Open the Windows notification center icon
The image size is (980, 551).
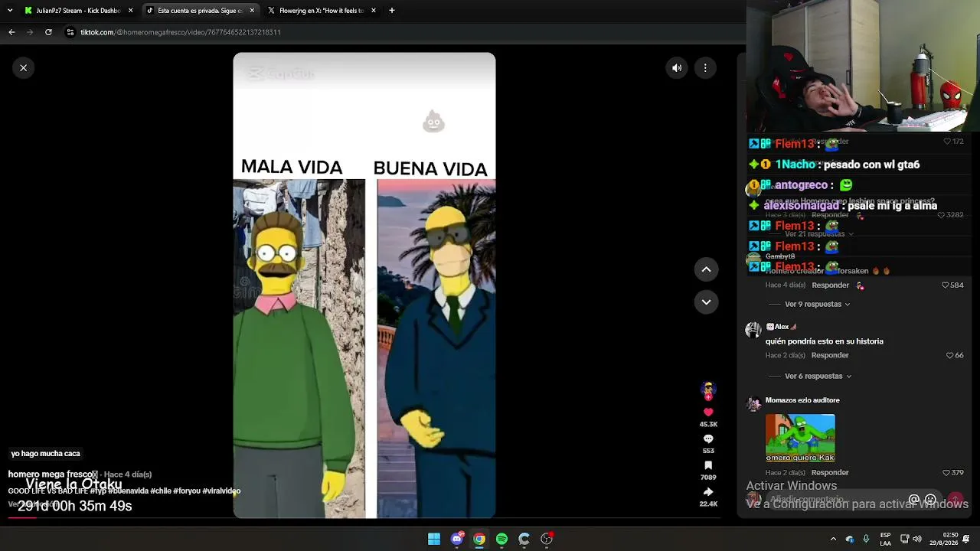tap(967, 540)
